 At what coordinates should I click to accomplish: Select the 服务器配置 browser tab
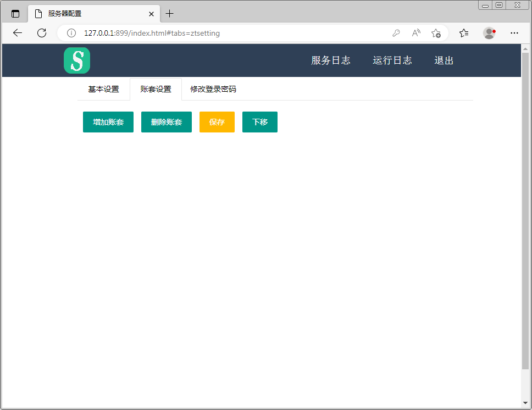[94, 14]
